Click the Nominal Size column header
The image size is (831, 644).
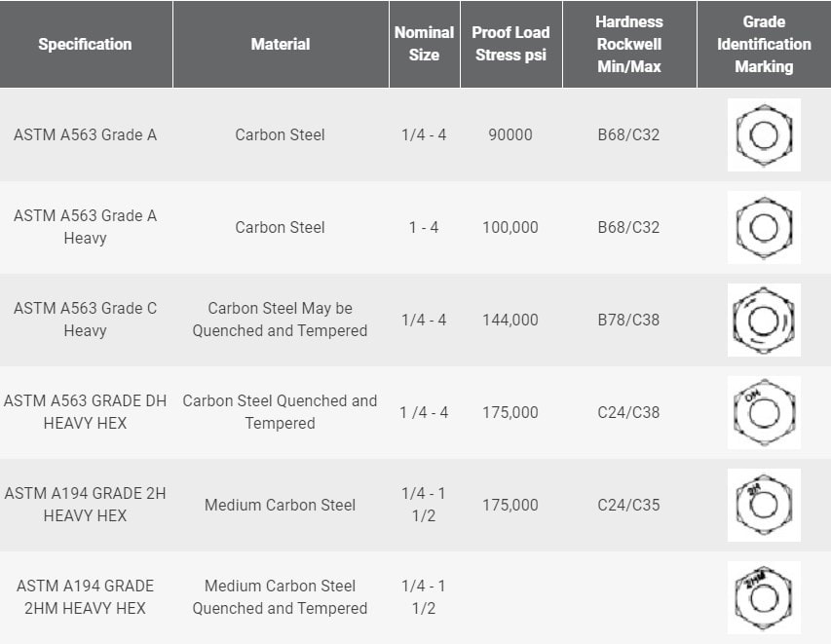424,44
